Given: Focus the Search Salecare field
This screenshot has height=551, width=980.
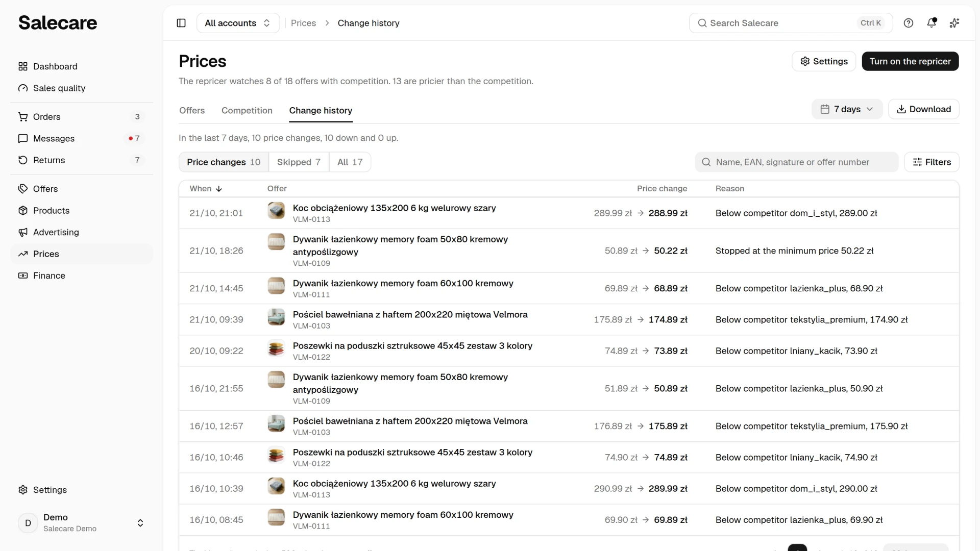Looking at the screenshot, I should point(791,23).
